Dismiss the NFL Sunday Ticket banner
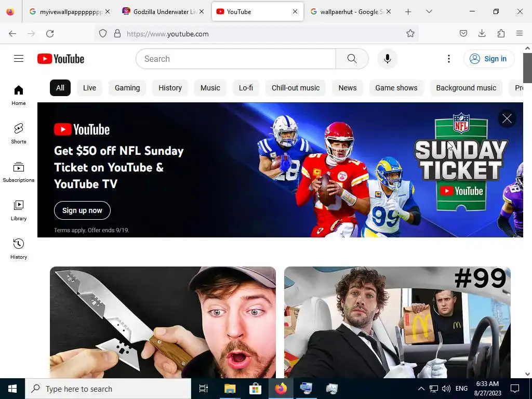Screen dimensions: 532x399 [x=507, y=118]
